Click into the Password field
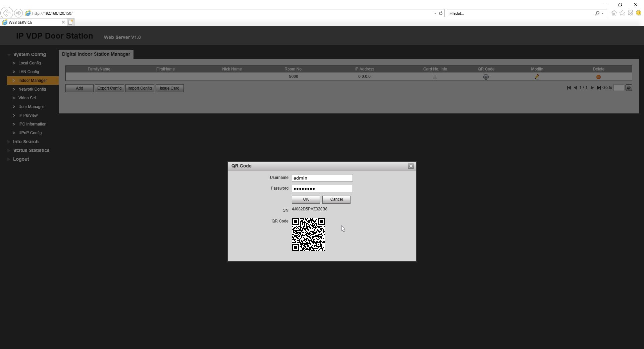Viewport: 644px width, 349px height. 322,189
